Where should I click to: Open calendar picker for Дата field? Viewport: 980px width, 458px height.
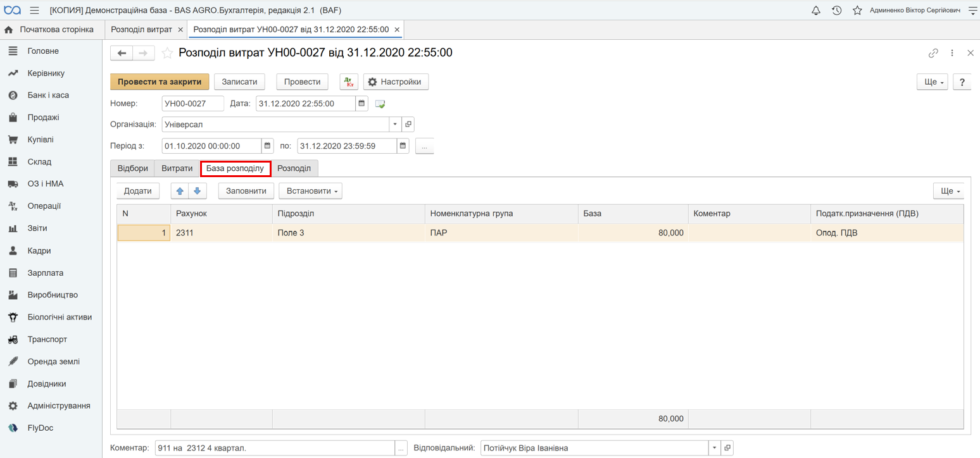(x=361, y=103)
